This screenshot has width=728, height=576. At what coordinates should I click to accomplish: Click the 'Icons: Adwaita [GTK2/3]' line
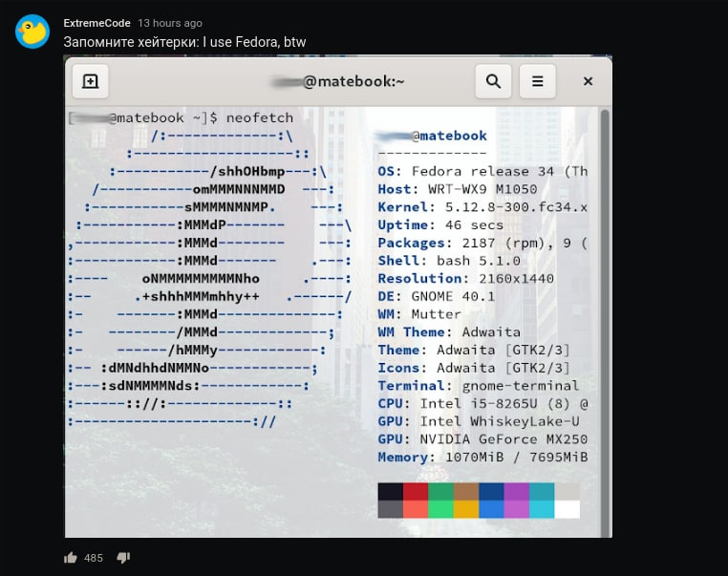pos(474,368)
